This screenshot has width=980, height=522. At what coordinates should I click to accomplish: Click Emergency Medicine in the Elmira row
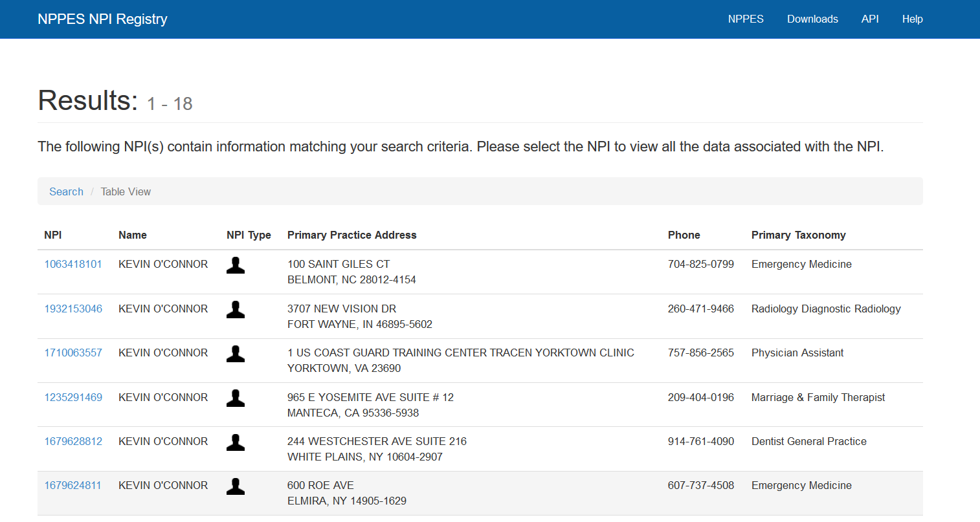[801, 485]
